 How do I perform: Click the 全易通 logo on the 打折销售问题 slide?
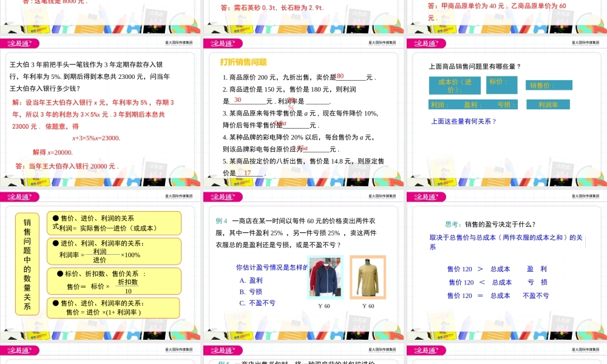[223, 43]
